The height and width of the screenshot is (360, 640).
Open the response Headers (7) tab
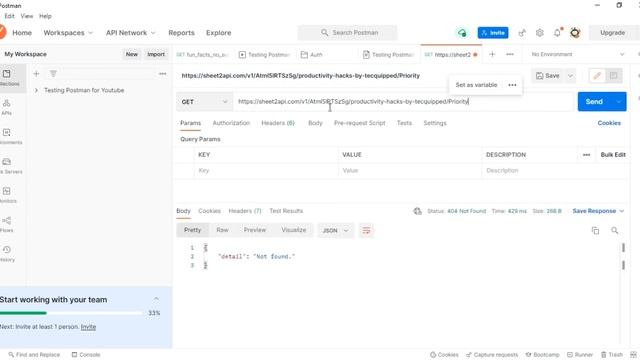coord(245,211)
